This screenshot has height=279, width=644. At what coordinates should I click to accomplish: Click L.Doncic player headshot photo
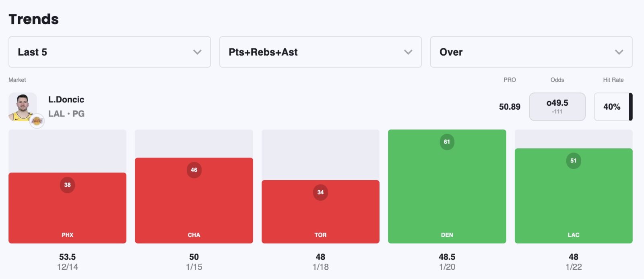(x=22, y=106)
